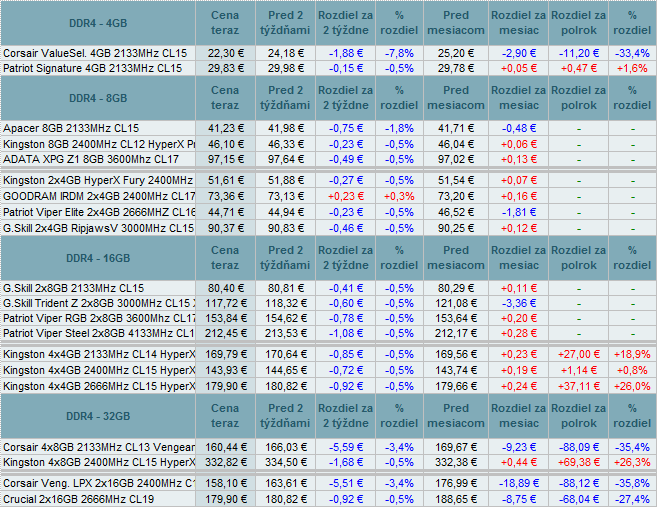Click the 188,65 € month-ago price
Image resolution: width=657 pixels, height=507 pixels.
[x=456, y=499]
